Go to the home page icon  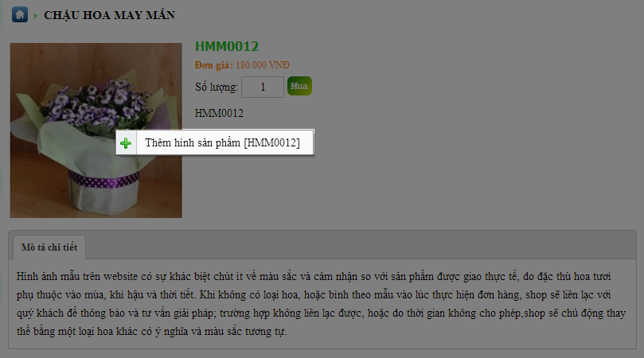point(20,14)
